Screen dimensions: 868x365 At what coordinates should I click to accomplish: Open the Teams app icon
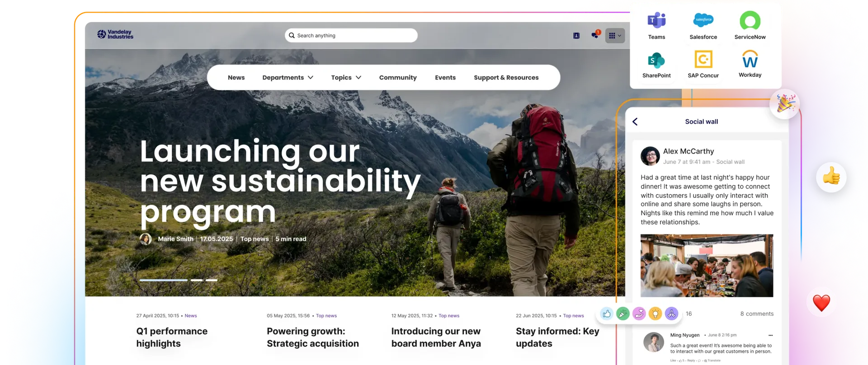click(x=656, y=21)
